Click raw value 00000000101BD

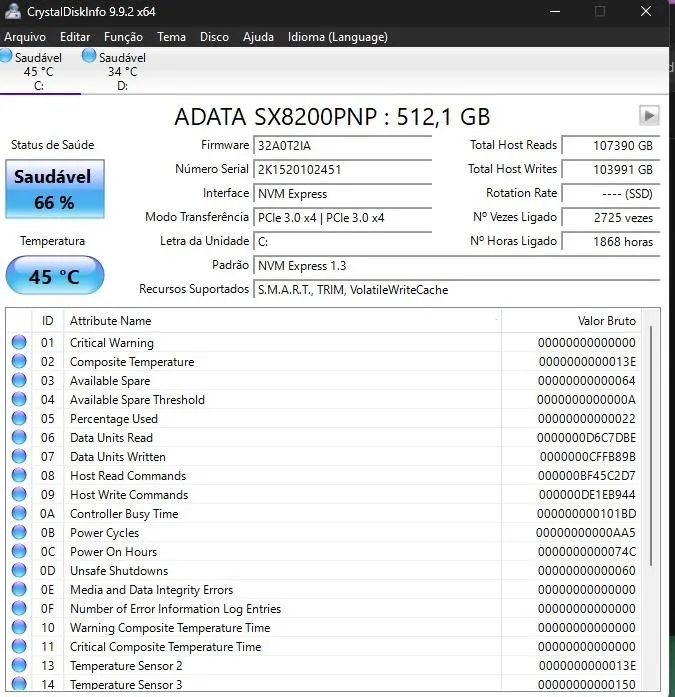586,514
